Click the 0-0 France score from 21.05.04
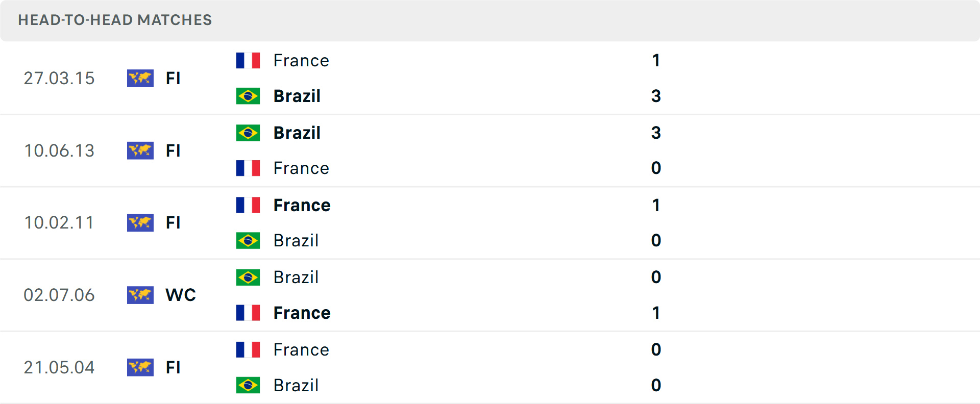 [656, 349]
